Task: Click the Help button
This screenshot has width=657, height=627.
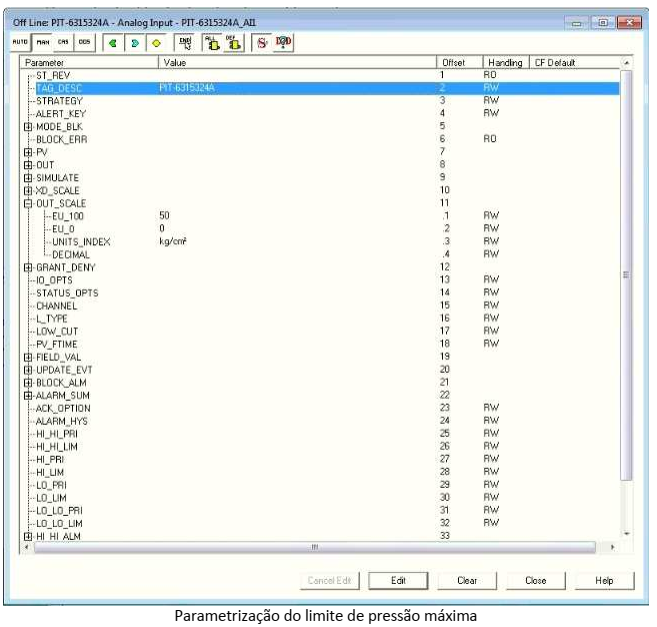Action: [x=604, y=580]
